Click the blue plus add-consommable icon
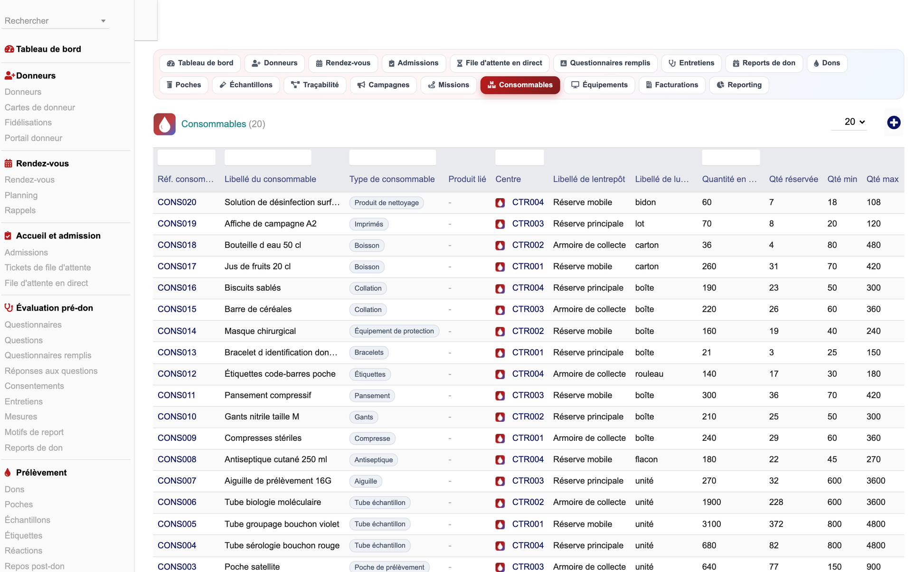 pyautogui.click(x=894, y=123)
